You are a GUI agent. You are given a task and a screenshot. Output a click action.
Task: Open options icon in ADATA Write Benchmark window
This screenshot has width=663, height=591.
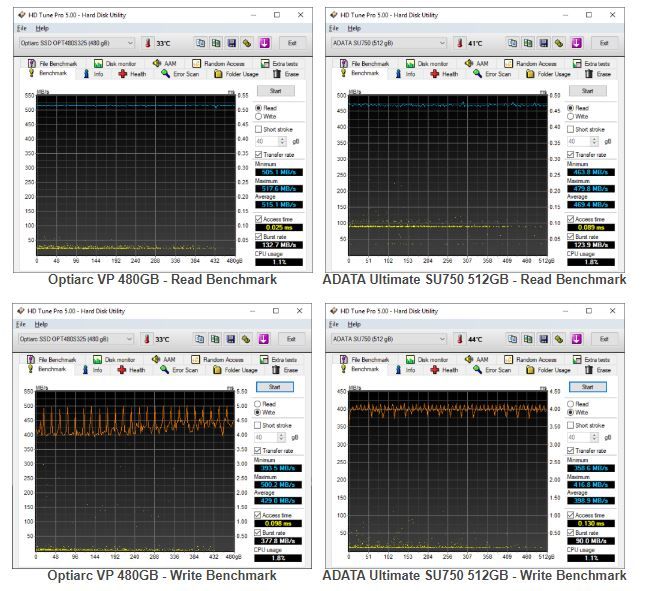pos(559,339)
